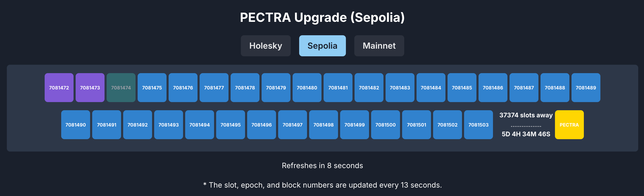The width and height of the screenshot is (644, 196).
Task: Click the purple slot 7081472 block
Action: tap(59, 88)
